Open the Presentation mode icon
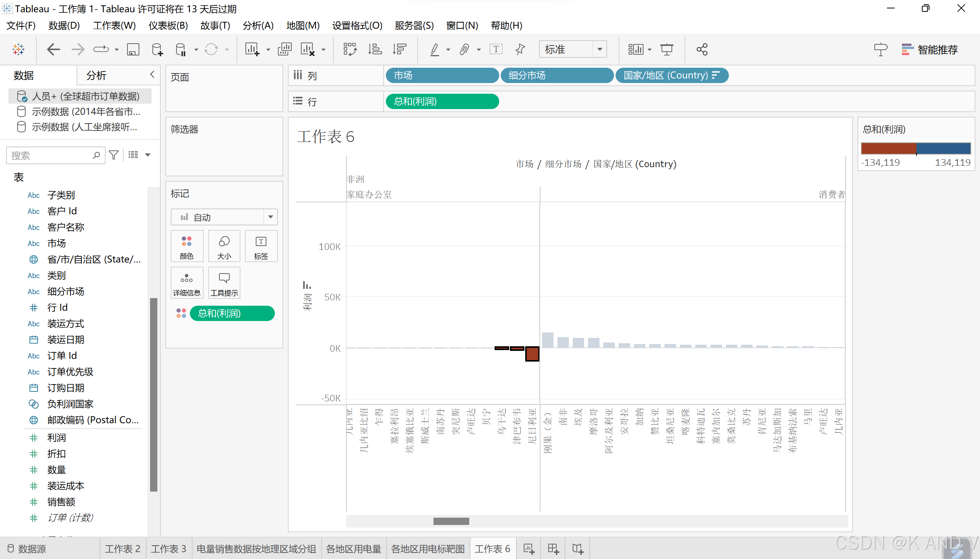The image size is (980, 559). (666, 49)
